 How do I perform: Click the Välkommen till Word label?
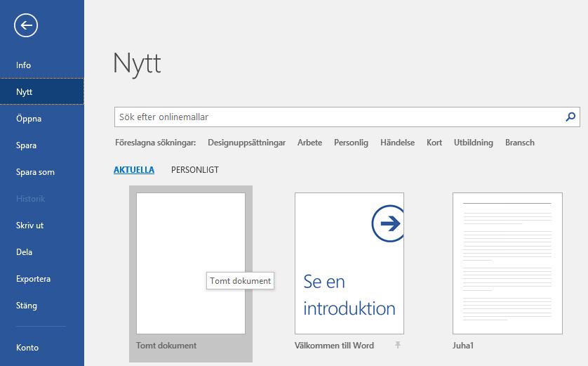pos(334,346)
